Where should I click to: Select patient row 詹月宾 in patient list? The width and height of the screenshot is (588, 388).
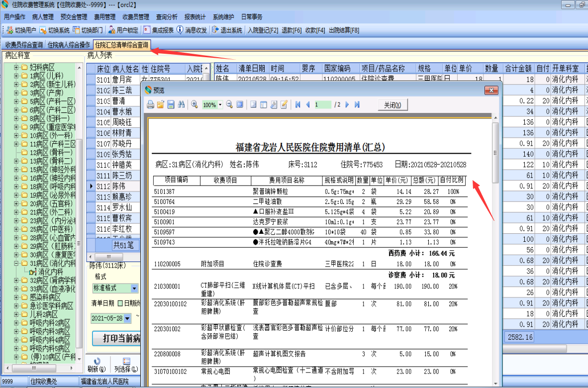113,80
